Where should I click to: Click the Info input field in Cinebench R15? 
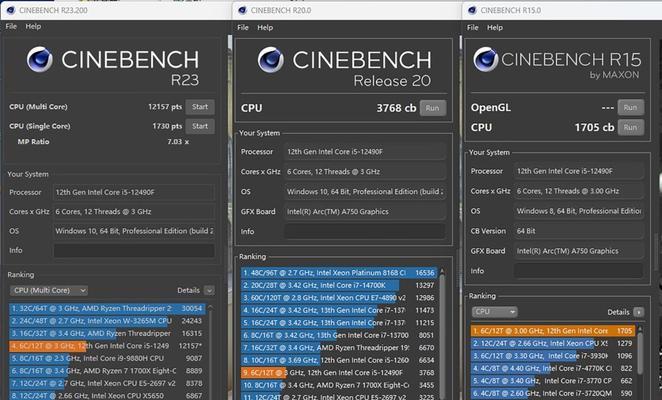pyautogui.click(x=578, y=271)
